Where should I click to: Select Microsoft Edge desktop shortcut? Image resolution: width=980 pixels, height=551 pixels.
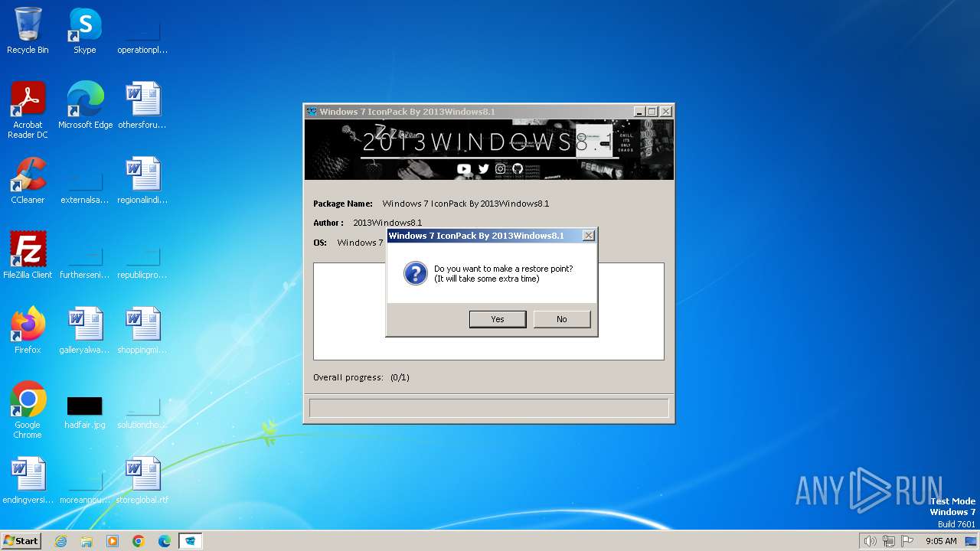point(85,106)
